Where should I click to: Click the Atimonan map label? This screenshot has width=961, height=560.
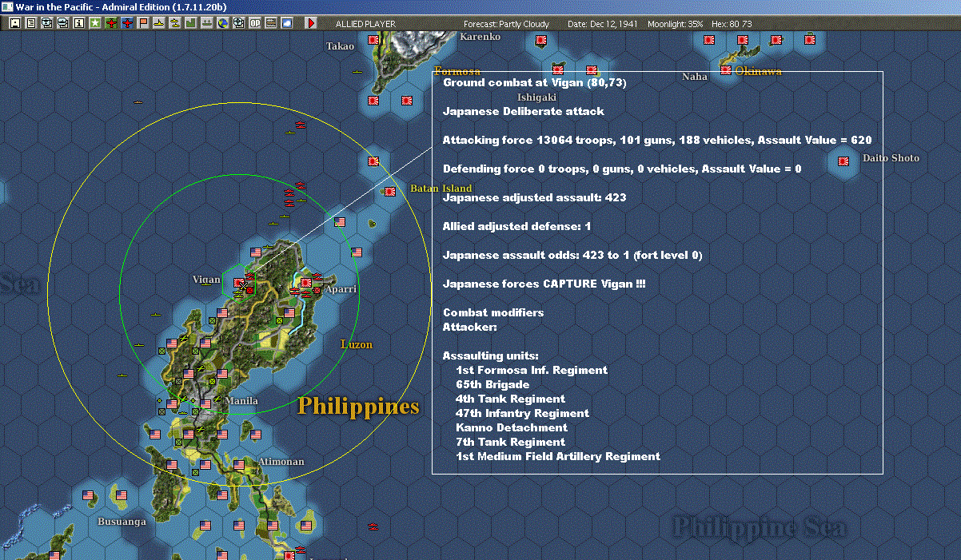coord(281,462)
